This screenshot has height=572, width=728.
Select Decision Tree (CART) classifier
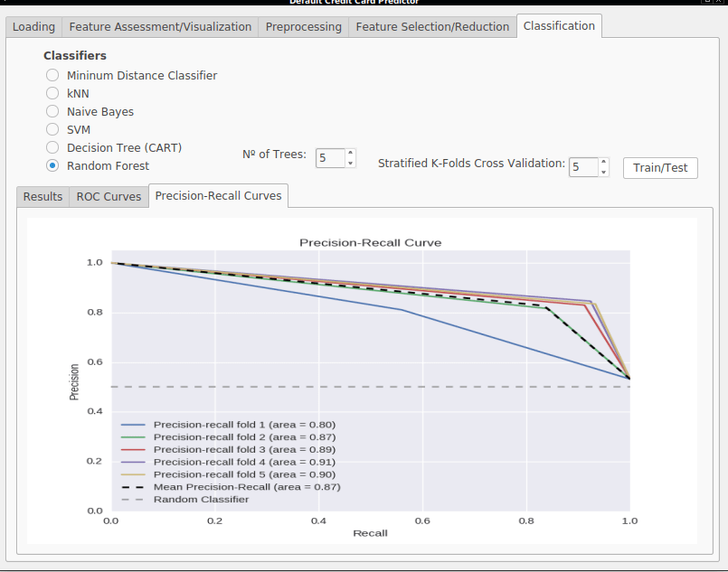click(52, 147)
